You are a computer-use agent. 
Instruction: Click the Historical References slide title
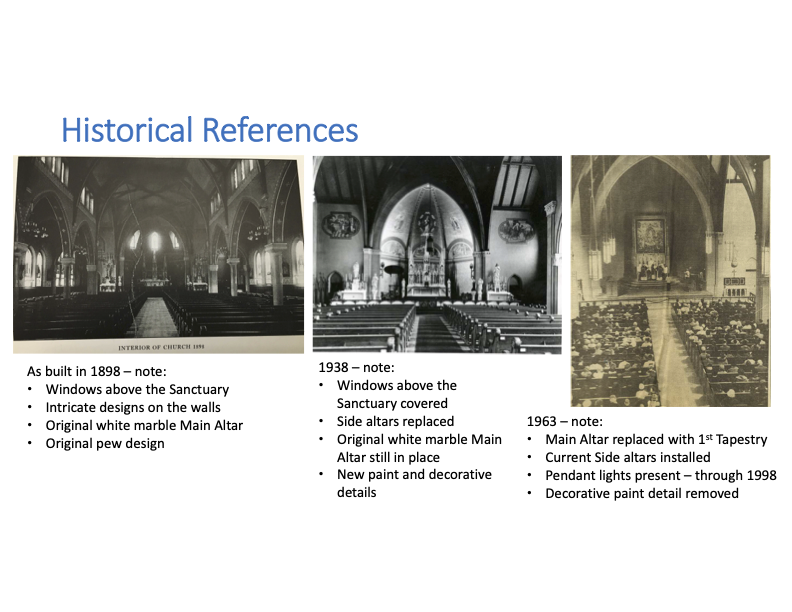(209, 130)
